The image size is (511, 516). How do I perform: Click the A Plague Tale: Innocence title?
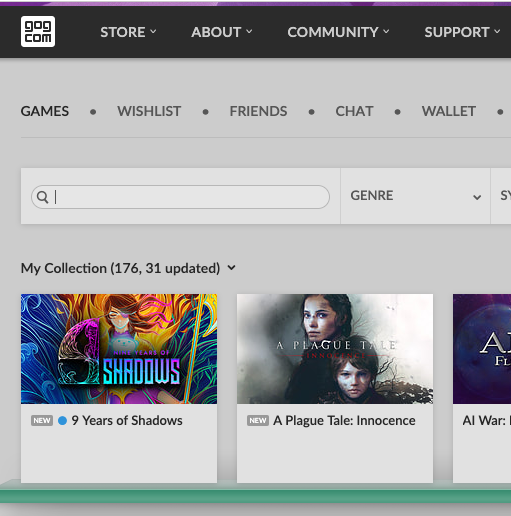344,421
